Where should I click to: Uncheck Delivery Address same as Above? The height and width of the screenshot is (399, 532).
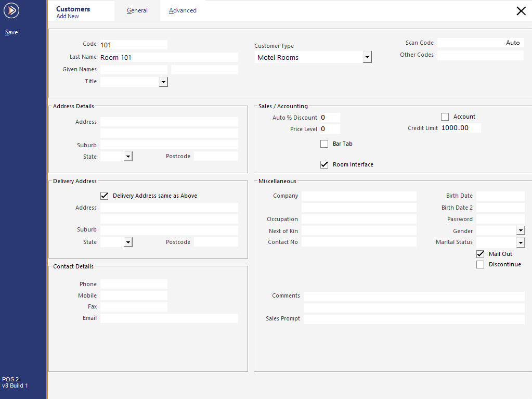point(104,196)
